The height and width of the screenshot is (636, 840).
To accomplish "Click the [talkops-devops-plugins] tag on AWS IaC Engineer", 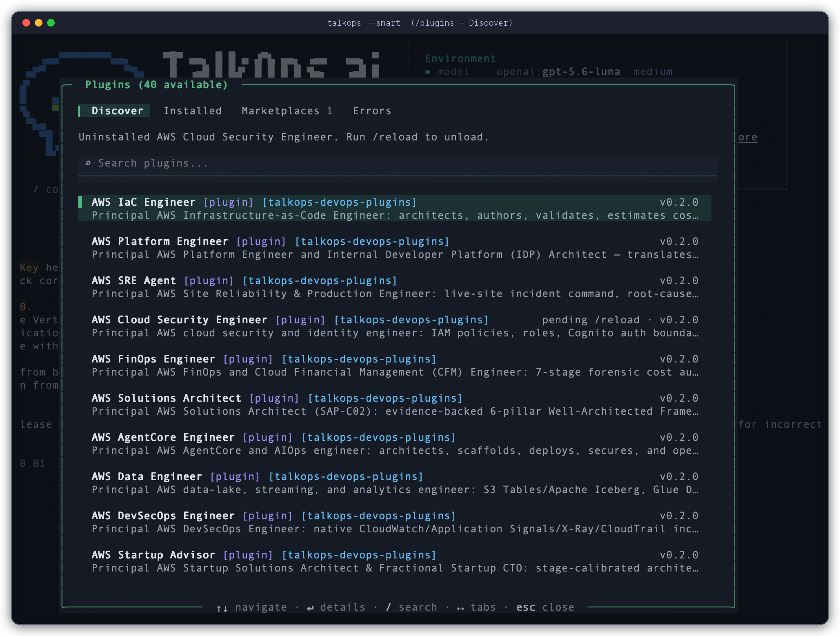I will (339, 202).
